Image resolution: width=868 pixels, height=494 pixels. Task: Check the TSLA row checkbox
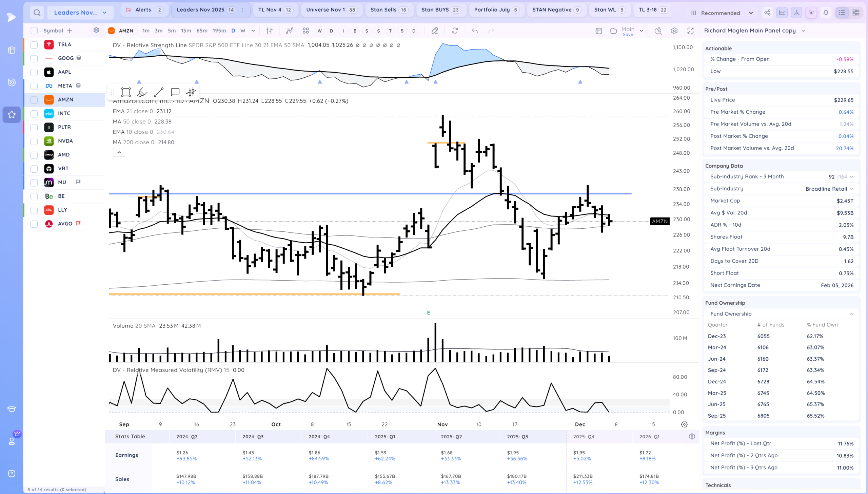coord(34,44)
